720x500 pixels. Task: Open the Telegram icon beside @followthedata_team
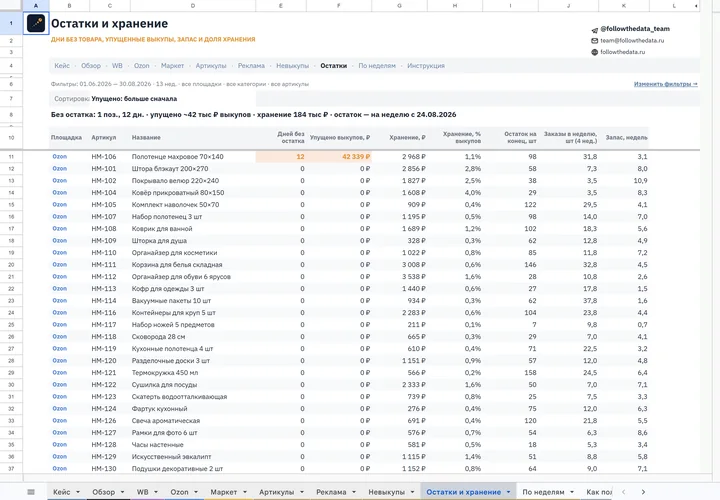[595, 29]
